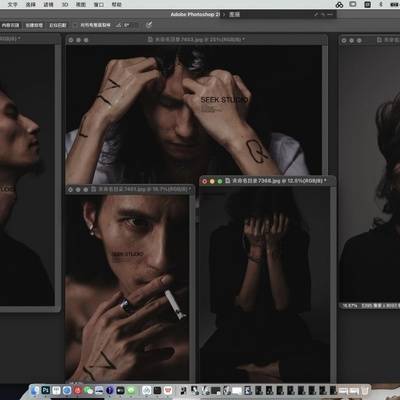Open the Trash in the Dock
400x400 pixels.
point(365,390)
